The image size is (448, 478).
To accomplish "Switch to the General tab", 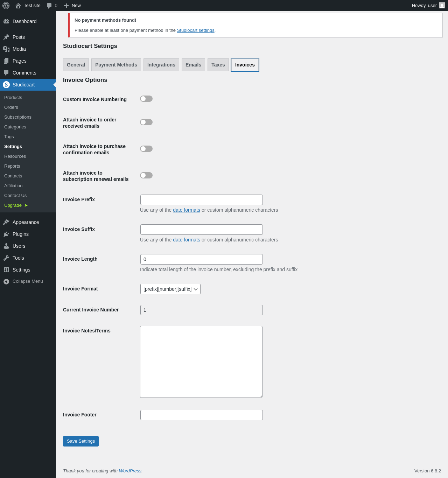I will click(x=76, y=65).
